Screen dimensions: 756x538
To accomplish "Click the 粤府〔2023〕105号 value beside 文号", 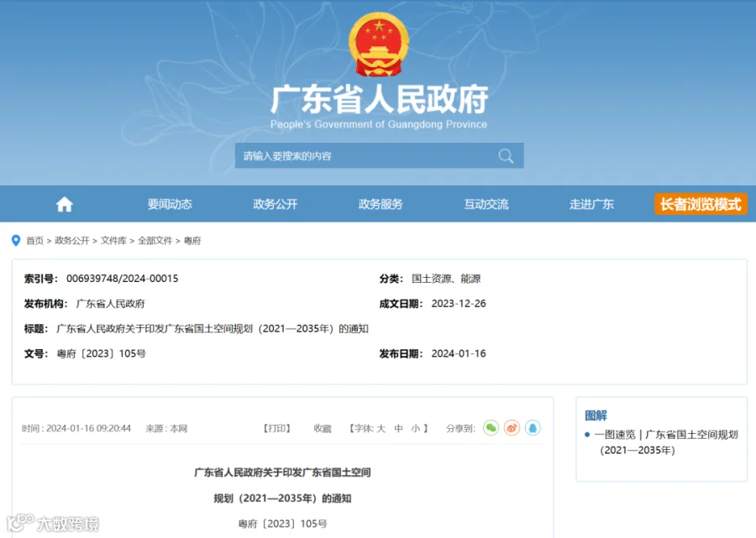I will (x=102, y=353).
